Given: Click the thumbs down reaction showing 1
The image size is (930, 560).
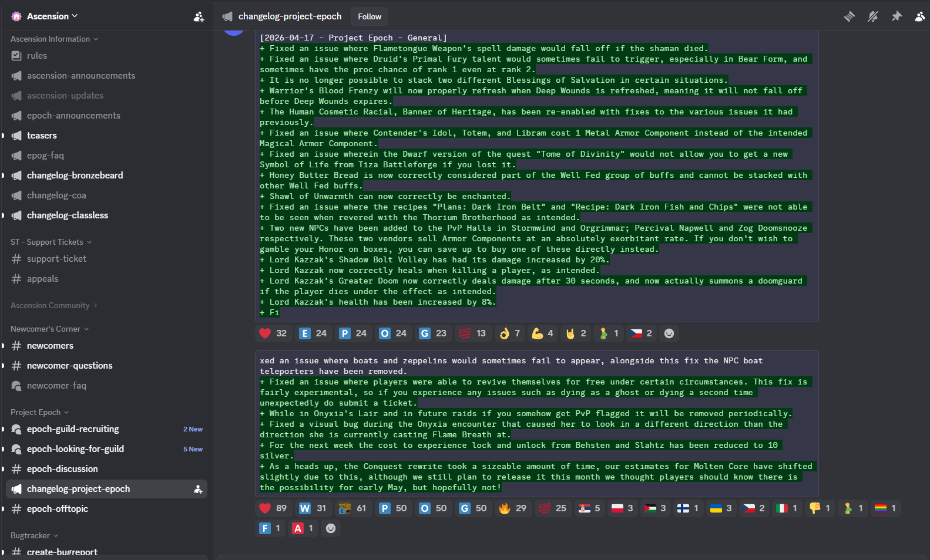Looking at the screenshot, I should pos(820,508).
